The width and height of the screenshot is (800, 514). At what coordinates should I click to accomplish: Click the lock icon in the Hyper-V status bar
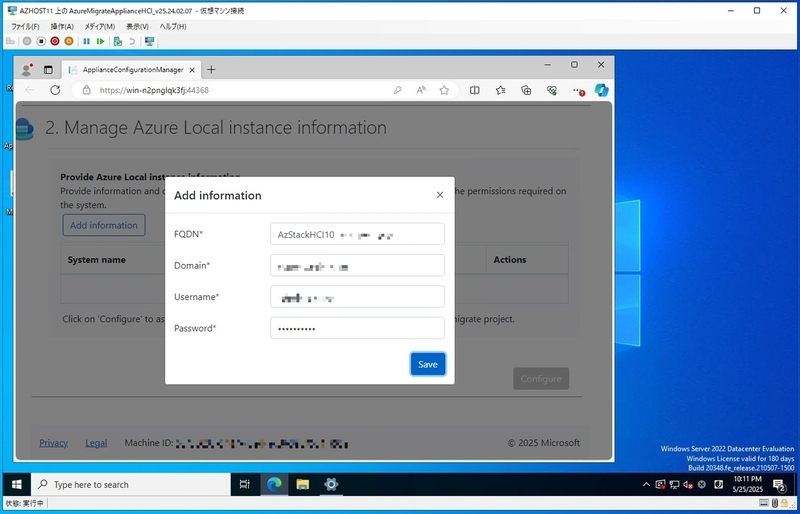pos(784,503)
